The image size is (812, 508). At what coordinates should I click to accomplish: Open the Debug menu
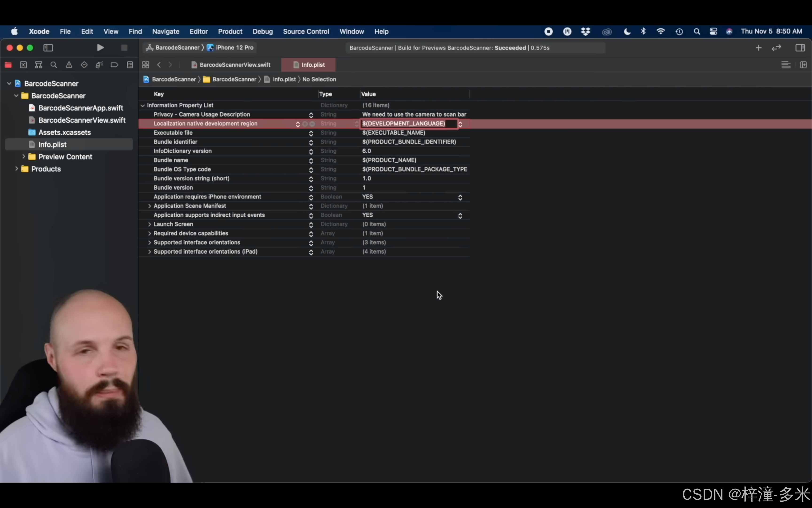click(x=263, y=32)
